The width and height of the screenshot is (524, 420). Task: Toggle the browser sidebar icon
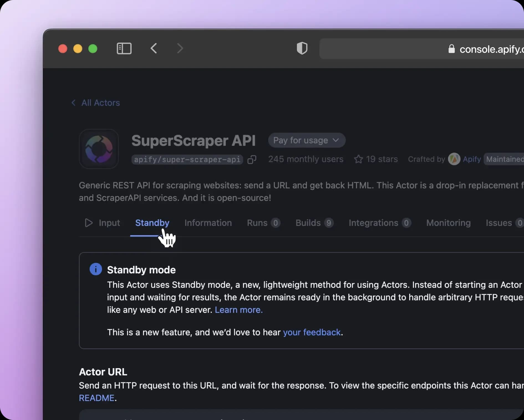124,49
